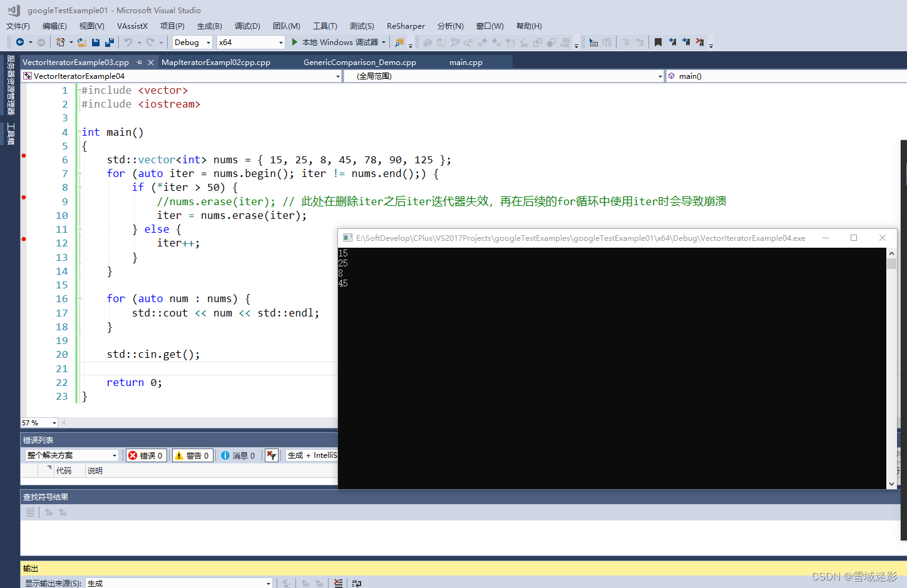The image size is (907, 588).
Task: Open the 视图(V) menu
Action: point(91,26)
